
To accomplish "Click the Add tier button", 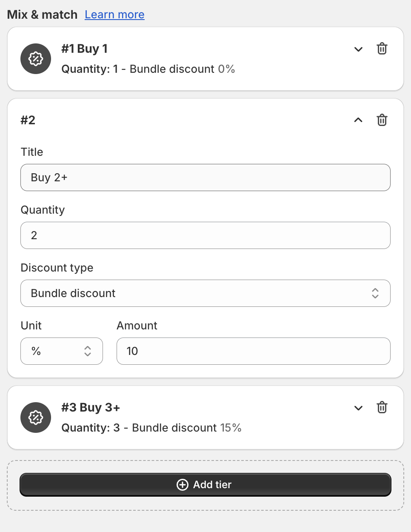I will pyautogui.click(x=205, y=485).
